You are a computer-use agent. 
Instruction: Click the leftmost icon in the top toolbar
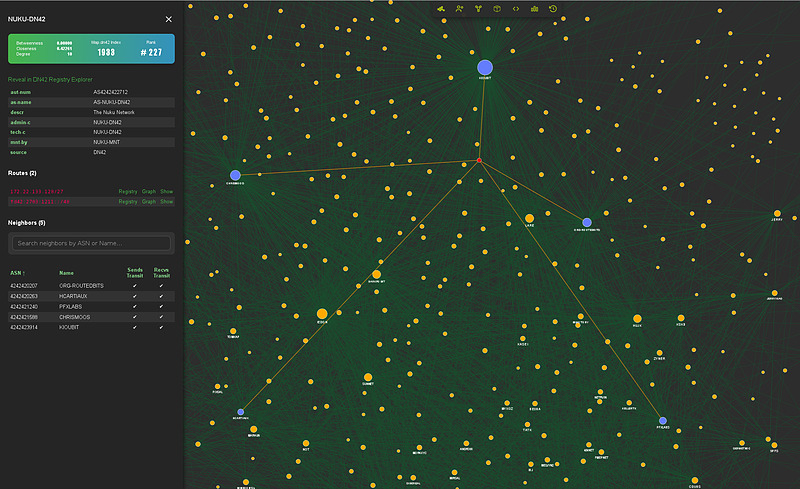[x=442, y=9]
